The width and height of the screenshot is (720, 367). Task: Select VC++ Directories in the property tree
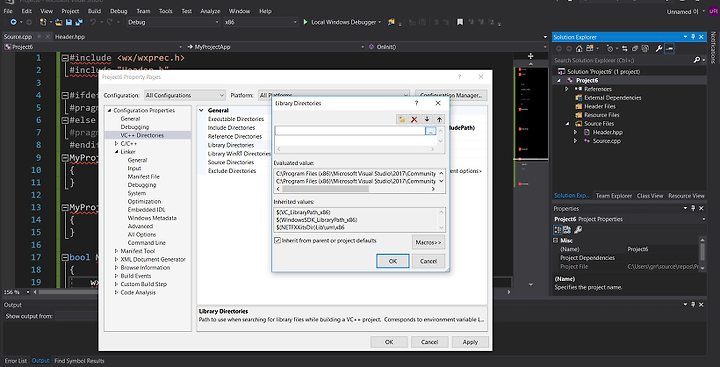pos(142,136)
